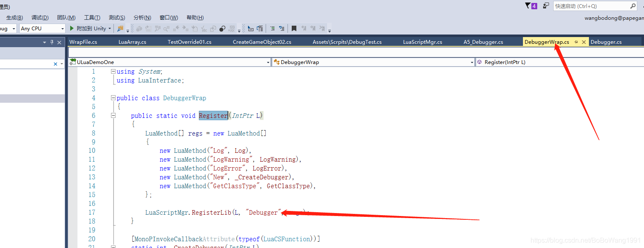Switch to the WrapFile.cs tab
644x248 pixels.
click(x=83, y=42)
